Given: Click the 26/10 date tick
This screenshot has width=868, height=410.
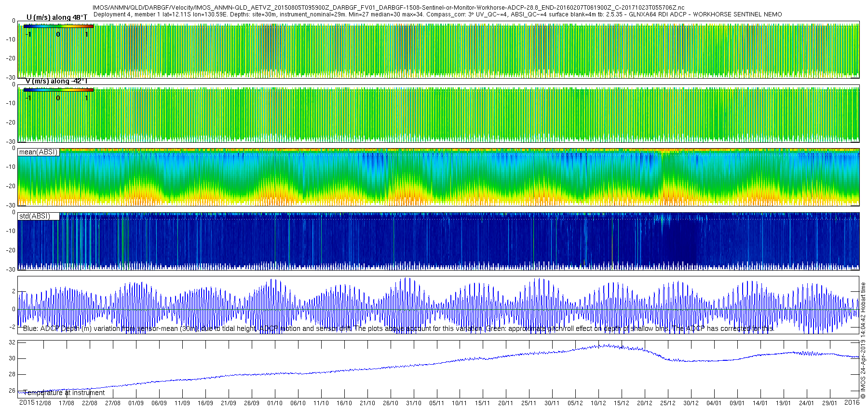Looking at the screenshot, I should pyautogui.click(x=391, y=403).
